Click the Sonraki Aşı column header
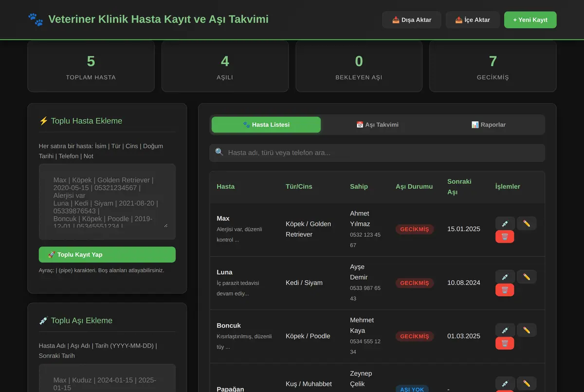Screen dimensions: 584x392 [459, 187]
